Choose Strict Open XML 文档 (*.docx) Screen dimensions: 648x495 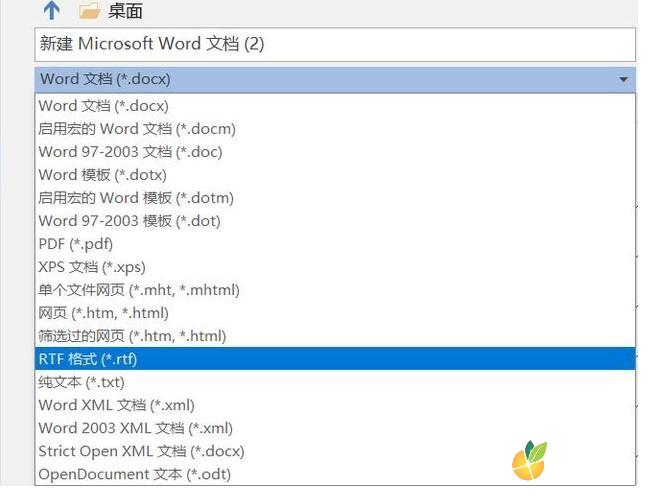(335, 451)
